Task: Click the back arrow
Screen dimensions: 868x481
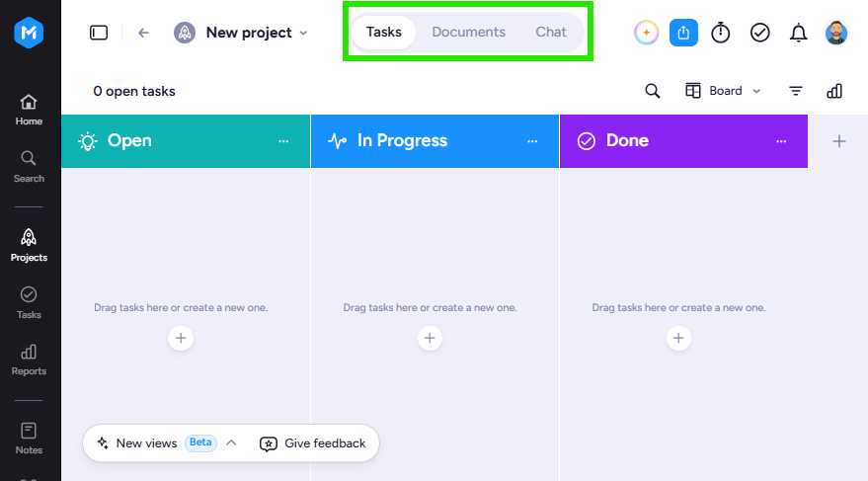Action: tap(143, 33)
